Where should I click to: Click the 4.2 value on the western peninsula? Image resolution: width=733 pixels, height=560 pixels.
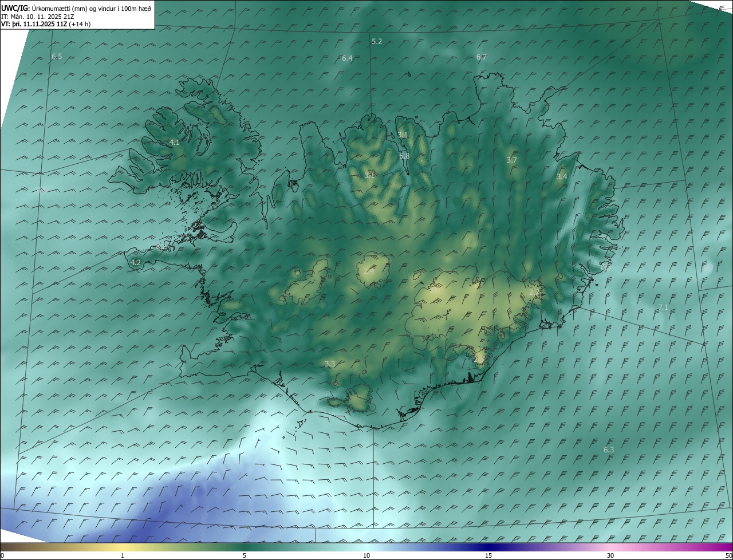[136, 262]
